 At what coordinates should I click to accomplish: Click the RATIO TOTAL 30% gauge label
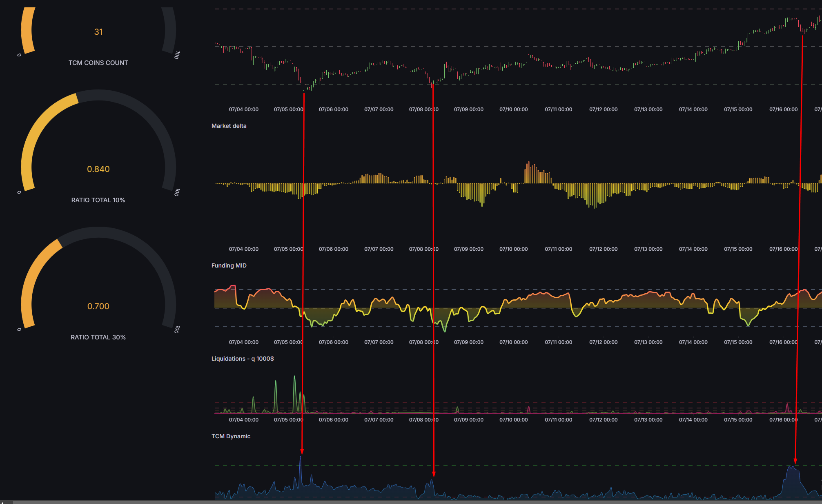coord(98,337)
